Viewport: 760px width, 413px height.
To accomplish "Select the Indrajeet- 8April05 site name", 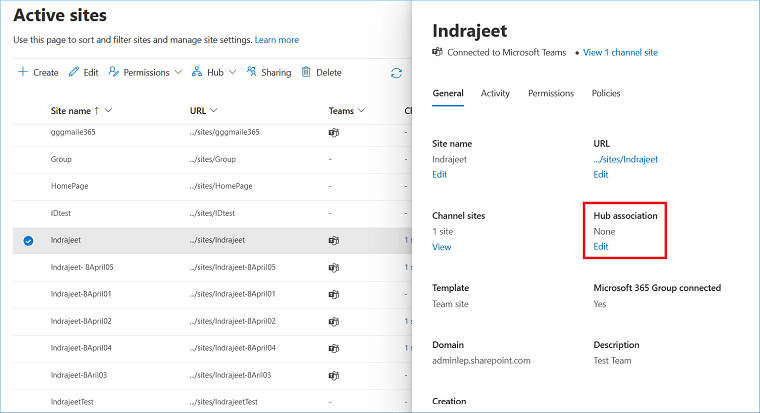I will (82, 267).
